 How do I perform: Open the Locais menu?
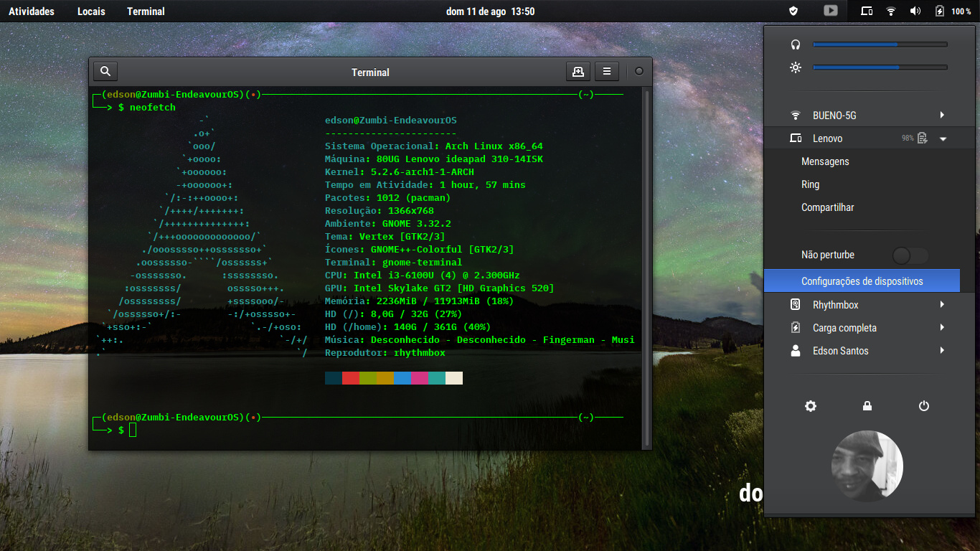(x=91, y=11)
